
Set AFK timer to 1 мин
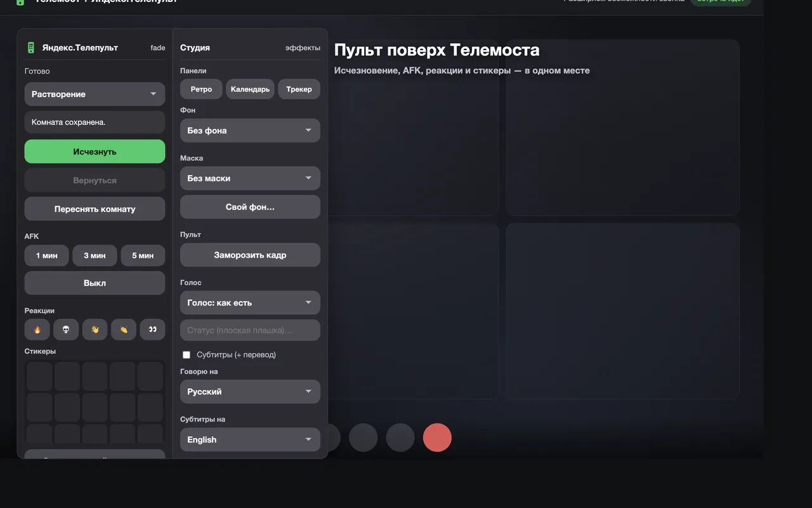(46, 255)
